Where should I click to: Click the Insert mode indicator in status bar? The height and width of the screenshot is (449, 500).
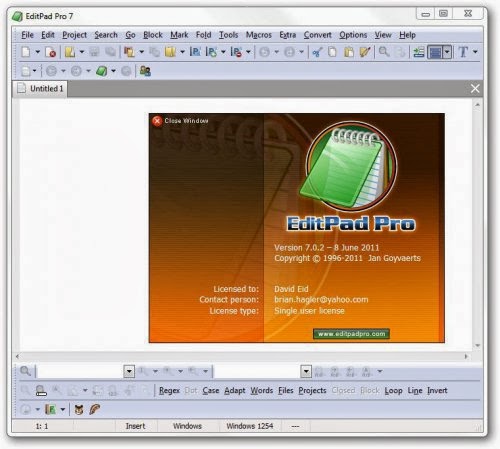tap(135, 426)
